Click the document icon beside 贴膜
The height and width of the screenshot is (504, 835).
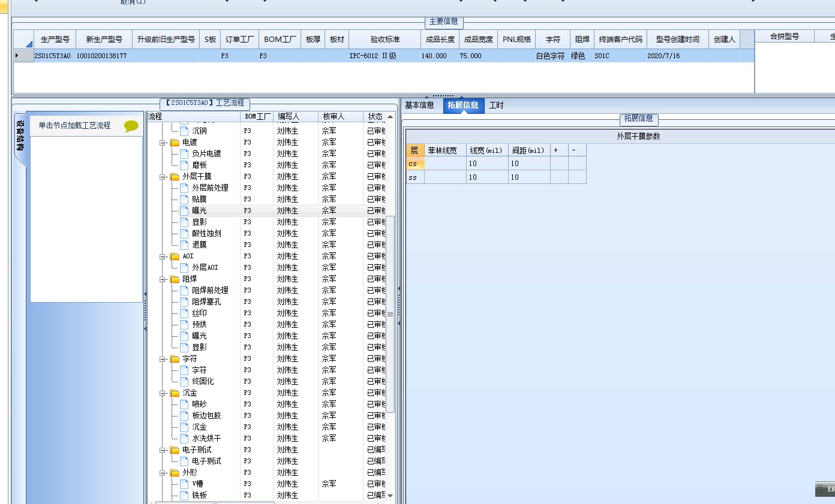[x=184, y=200]
